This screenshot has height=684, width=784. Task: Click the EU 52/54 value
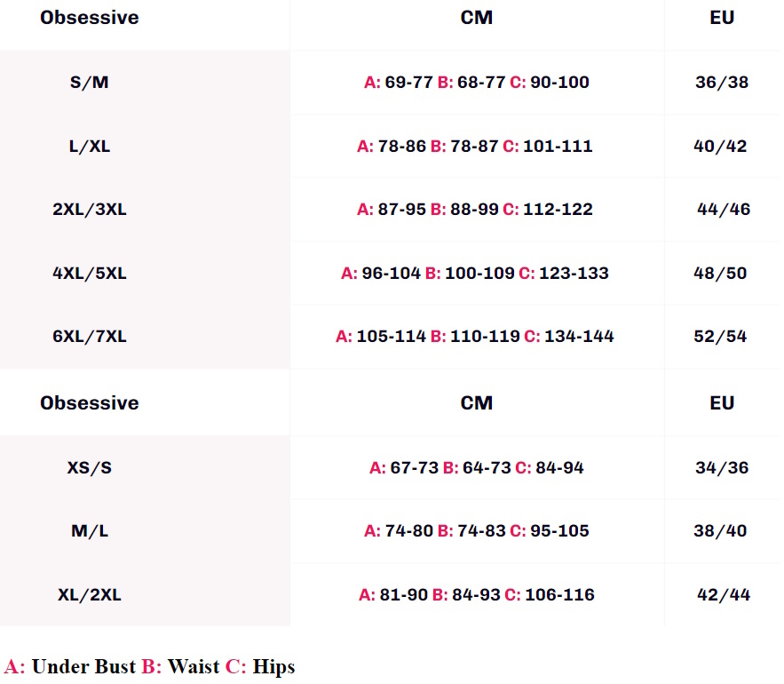(x=720, y=337)
